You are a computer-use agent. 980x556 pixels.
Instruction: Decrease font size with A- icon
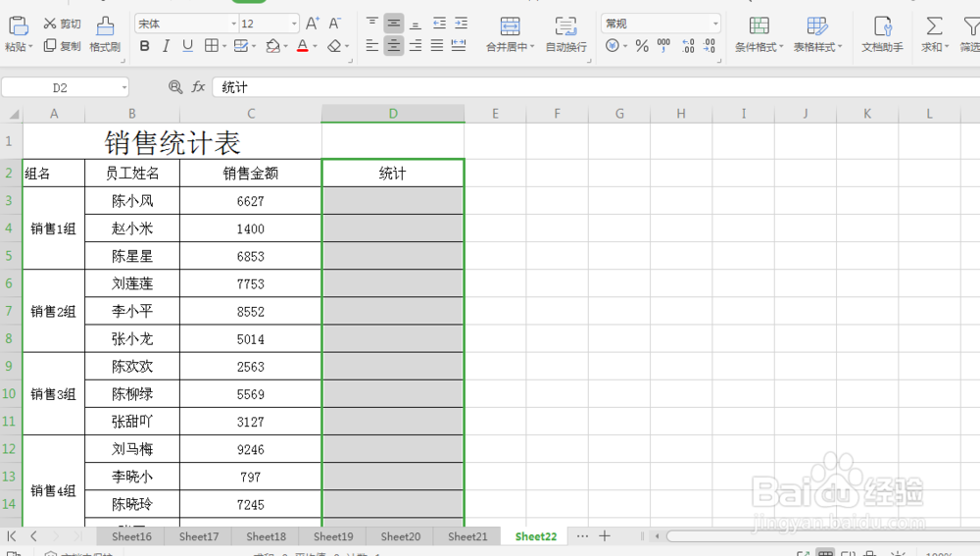pos(335,24)
